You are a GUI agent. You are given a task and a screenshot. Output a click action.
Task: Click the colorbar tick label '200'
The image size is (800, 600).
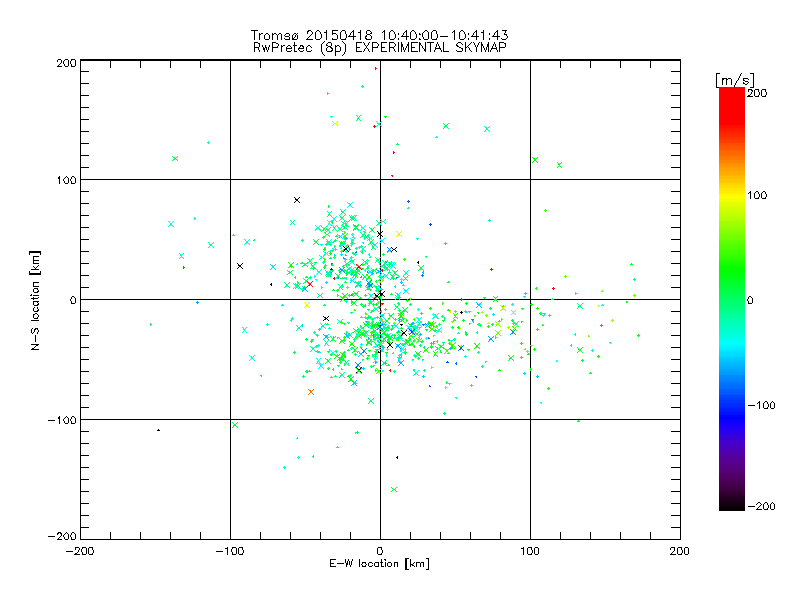click(x=757, y=93)
